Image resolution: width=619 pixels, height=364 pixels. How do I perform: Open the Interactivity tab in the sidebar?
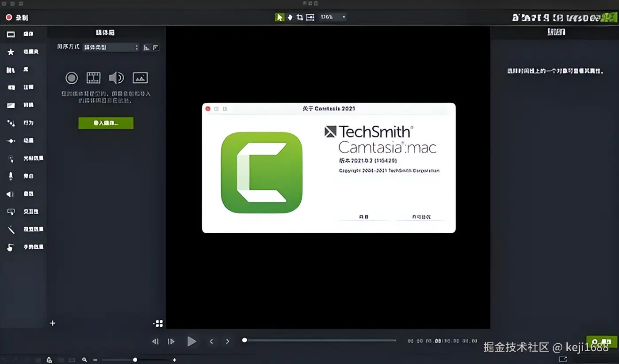[22, 212]
